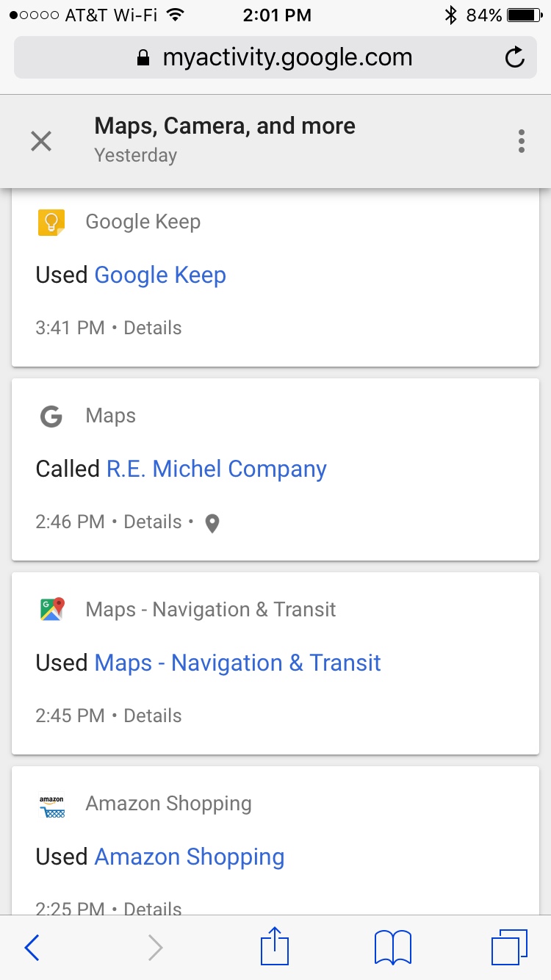Open the Google Keep link
551x980 pixels.
click(x=160, y=275)
